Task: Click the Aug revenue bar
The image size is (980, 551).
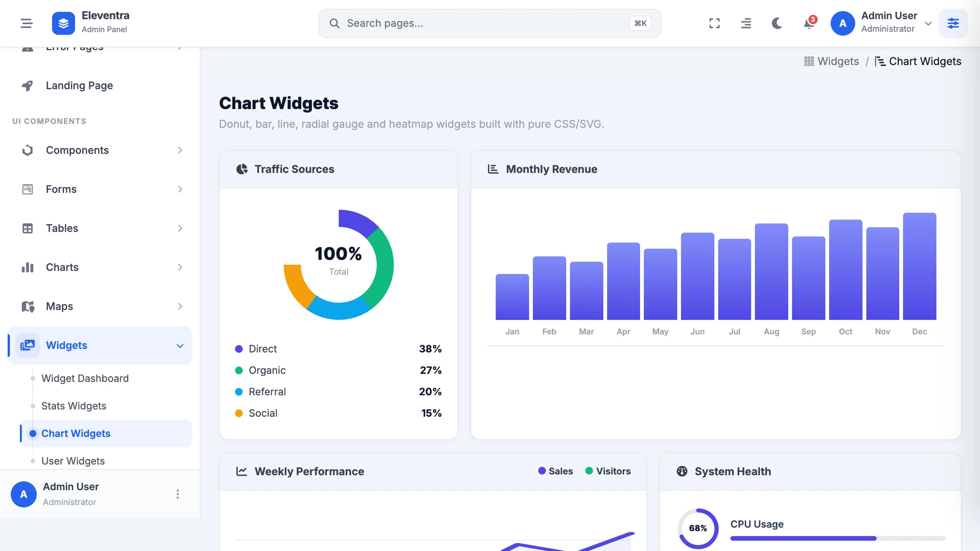Action: point(771,272)
